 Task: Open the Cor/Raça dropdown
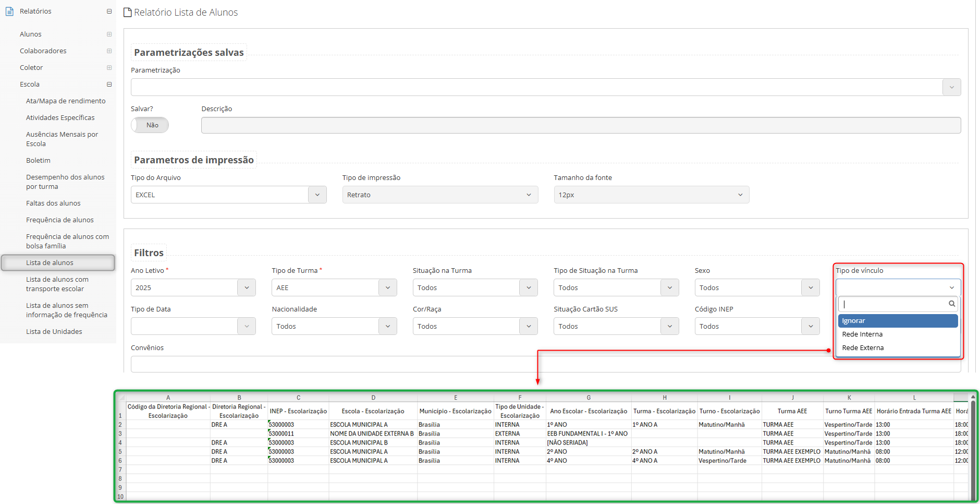[475, 326]
